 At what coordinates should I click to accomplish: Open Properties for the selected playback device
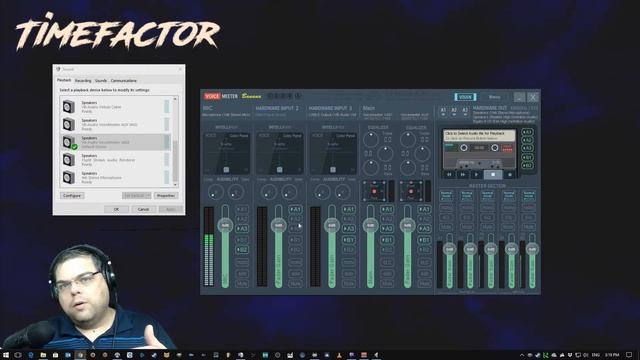[x=166, y=196]
